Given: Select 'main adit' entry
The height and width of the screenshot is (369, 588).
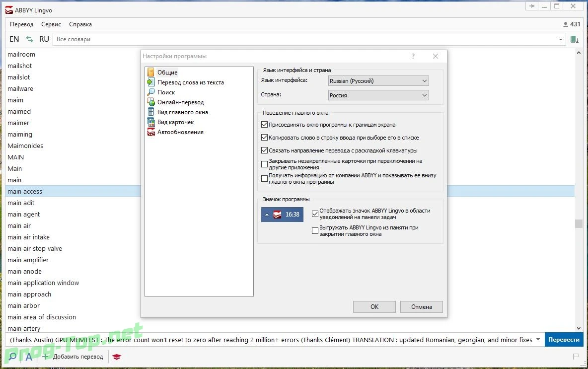Looking at the screenshot, I should pos(21,203).
